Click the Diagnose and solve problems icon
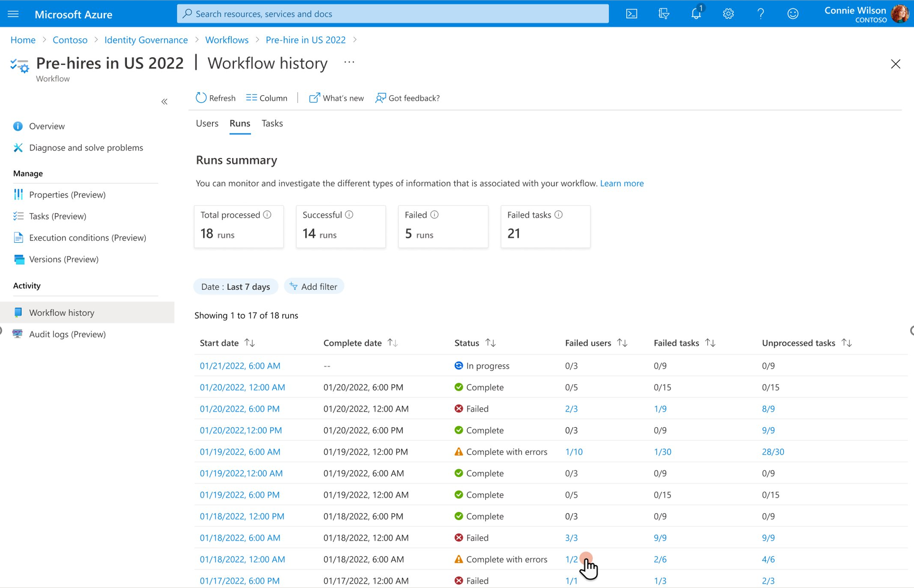Screen dimensions: 914x588 (18, 148)
